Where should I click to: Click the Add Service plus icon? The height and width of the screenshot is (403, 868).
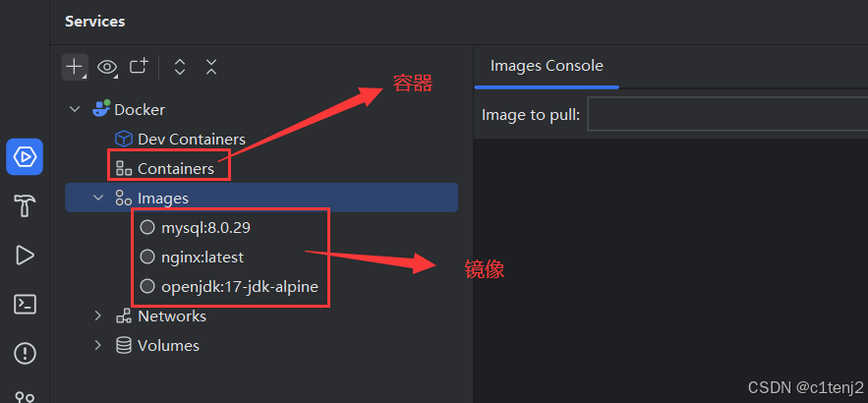point(74,67)
